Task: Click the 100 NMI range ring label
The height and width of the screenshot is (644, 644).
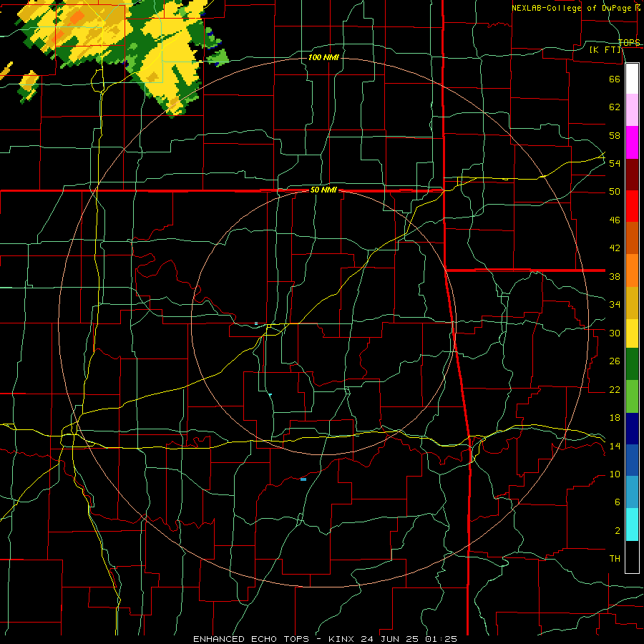Action: pyautogui.click(x=323, y=57)
